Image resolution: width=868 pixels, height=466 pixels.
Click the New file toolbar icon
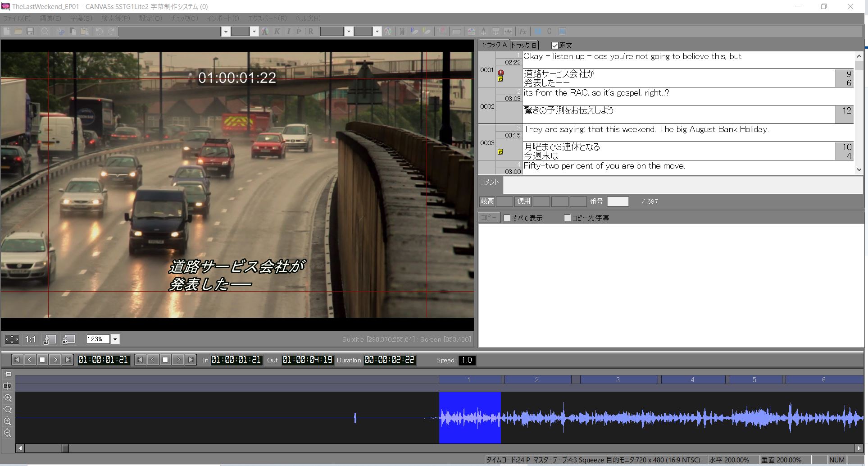(7, 31)
